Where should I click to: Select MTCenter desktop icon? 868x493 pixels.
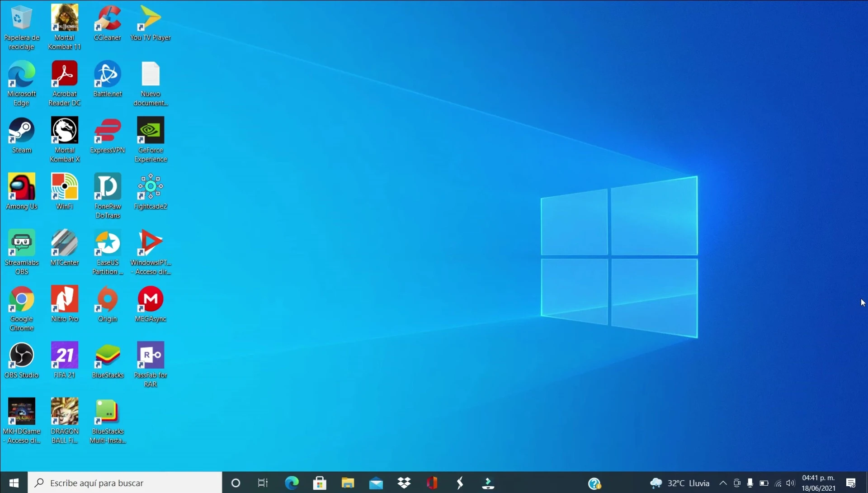[65, 248]
